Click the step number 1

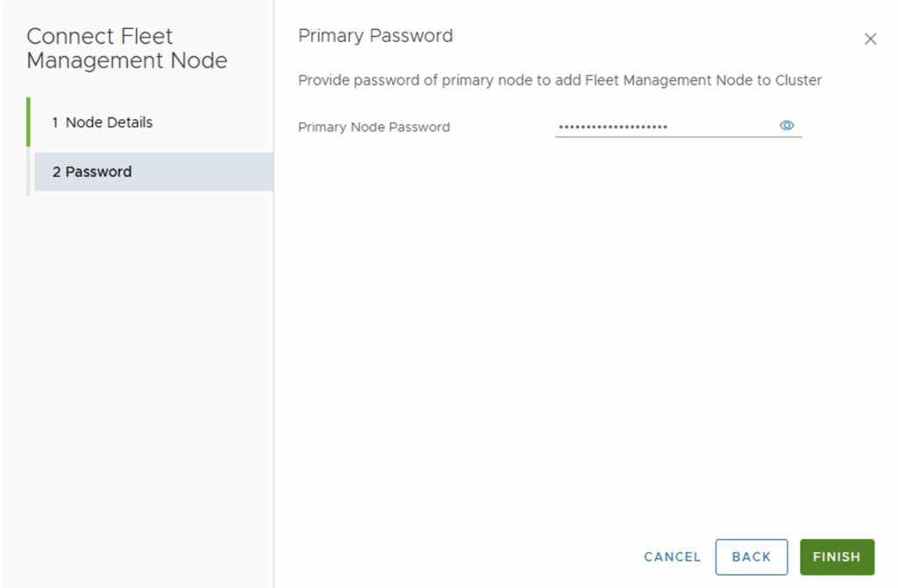(x=55, y=123)
